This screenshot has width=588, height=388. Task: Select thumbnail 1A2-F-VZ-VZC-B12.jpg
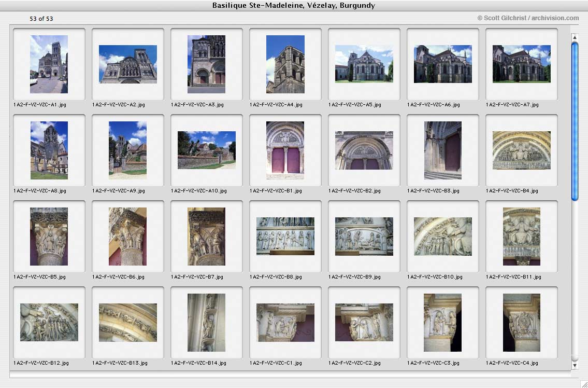tap(49, 323)
